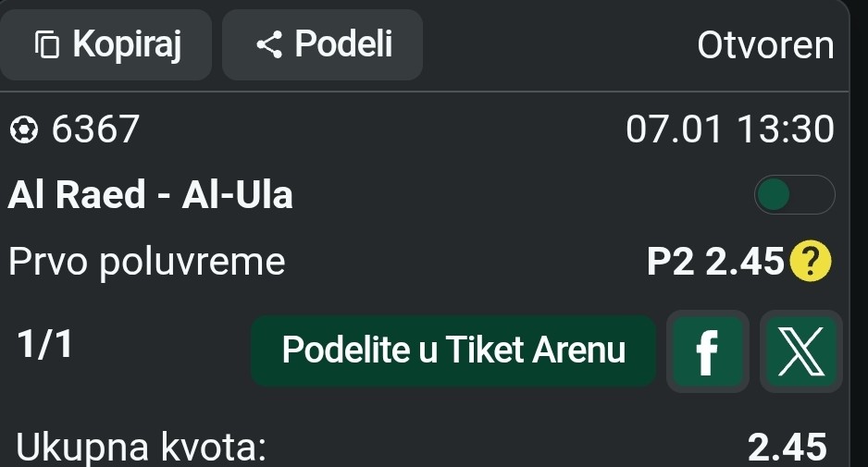Click the soccer ball sport icon
Viewport: 868px width, 467px height.
[23, 130]
